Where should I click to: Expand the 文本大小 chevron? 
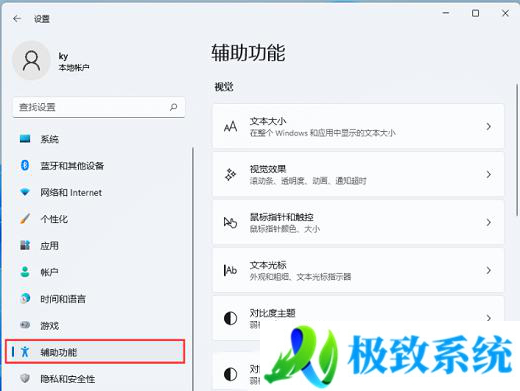pyautogui.click(x=488, y=126)
